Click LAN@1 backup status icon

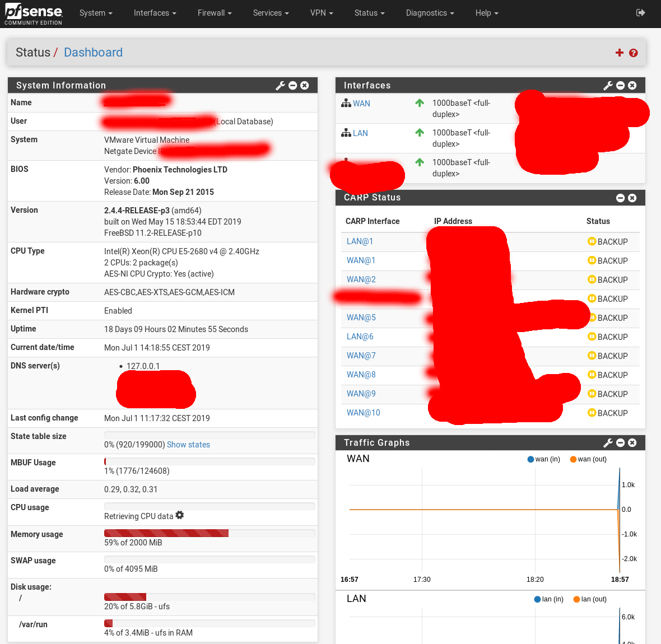592,241
